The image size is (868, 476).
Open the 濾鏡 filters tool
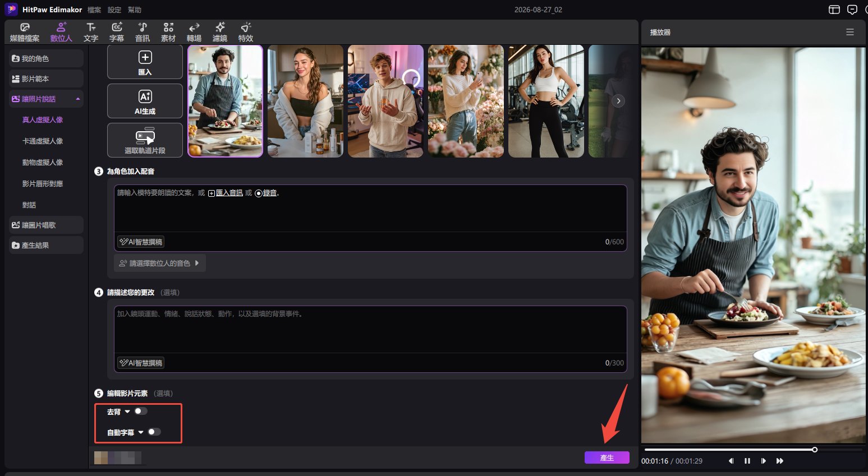point(220,33)
